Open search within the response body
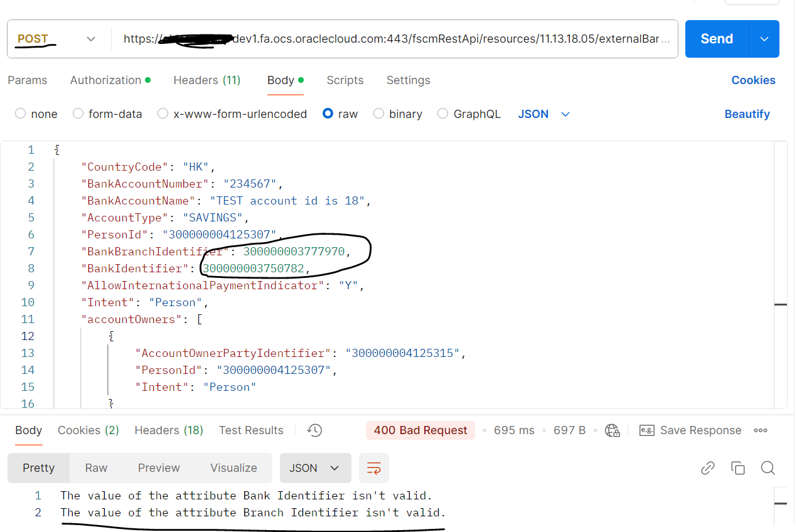This screenshot has width=797, height=532. point(768,468)
